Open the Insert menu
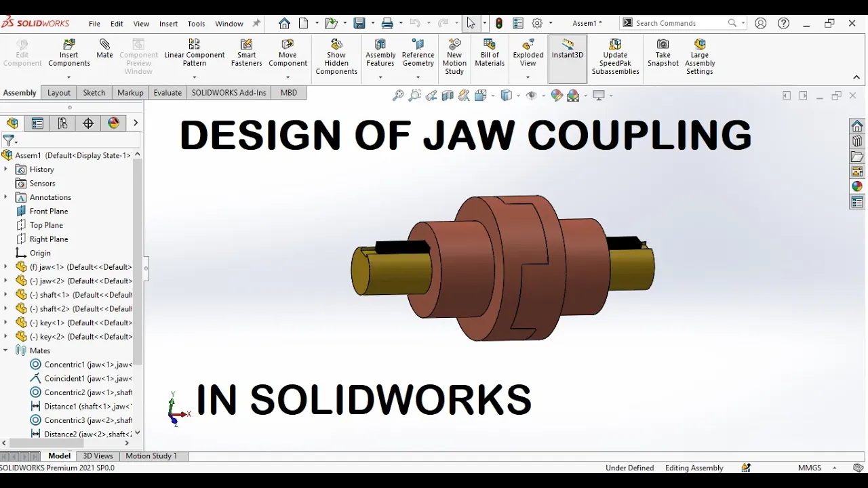Viewport: 868px width, 488px height. (168, 24)
